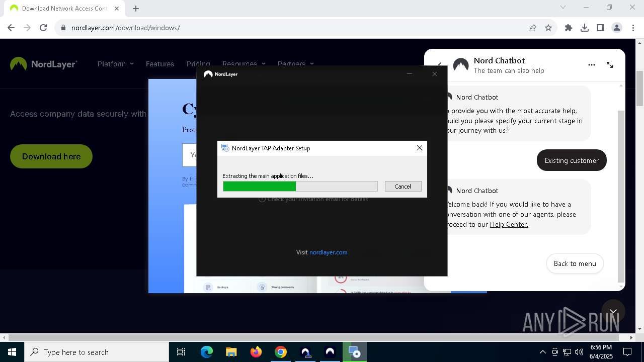Viewport: 644px width, 362px height.
Task: Open the Windows Start menu
Action: pos(12,352)
